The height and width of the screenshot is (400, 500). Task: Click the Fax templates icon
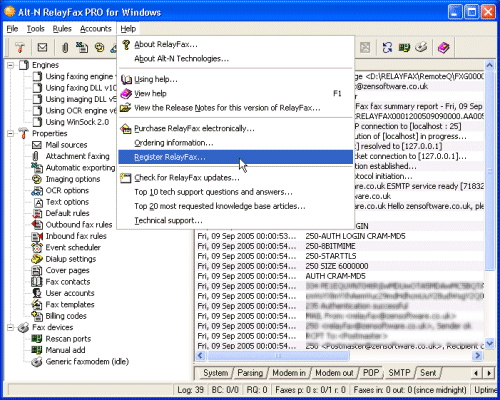tap(37, 304)
